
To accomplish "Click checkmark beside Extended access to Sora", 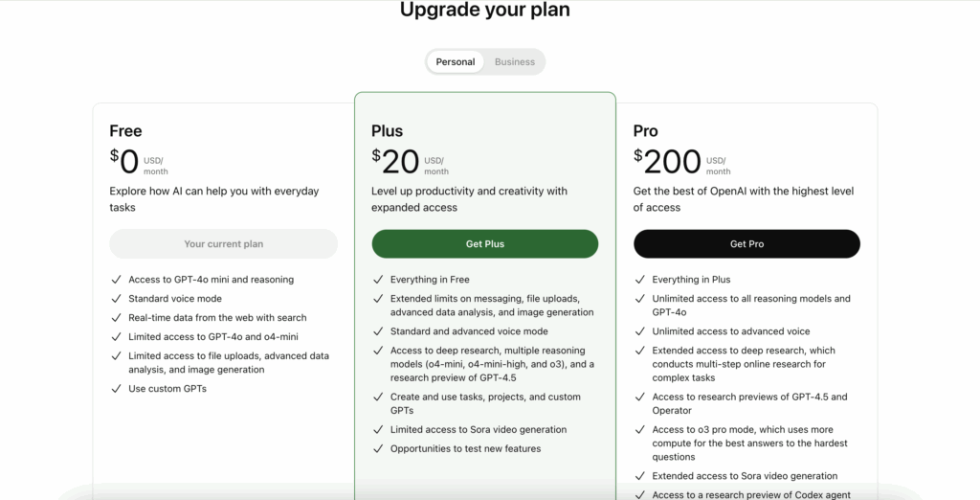I will pyautogui.click(x=639, y=476).
